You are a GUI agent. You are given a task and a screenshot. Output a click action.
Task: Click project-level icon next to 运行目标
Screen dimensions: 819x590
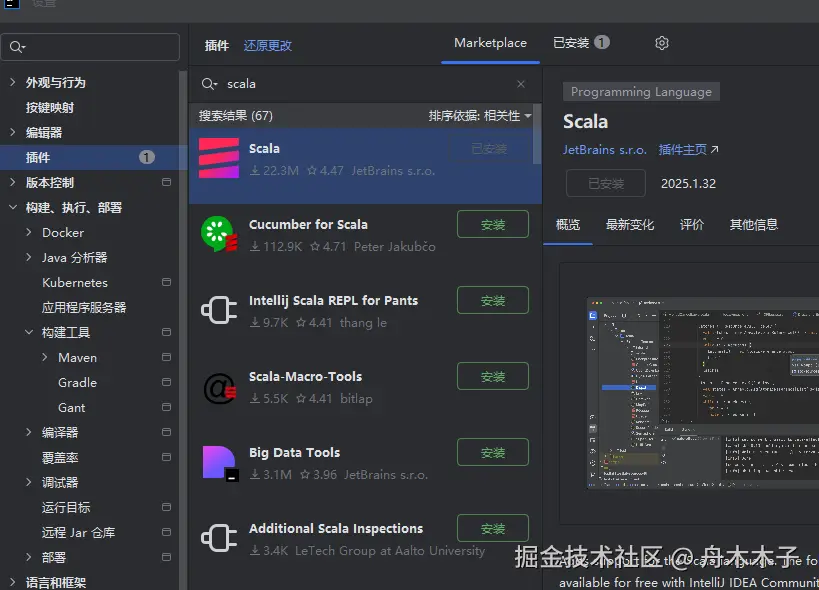(167, 507)
